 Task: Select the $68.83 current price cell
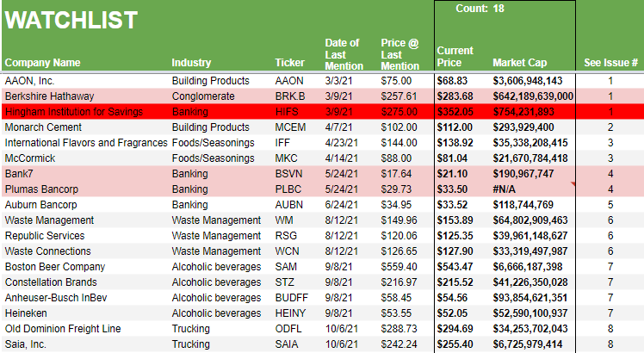[x=452, y=81]
